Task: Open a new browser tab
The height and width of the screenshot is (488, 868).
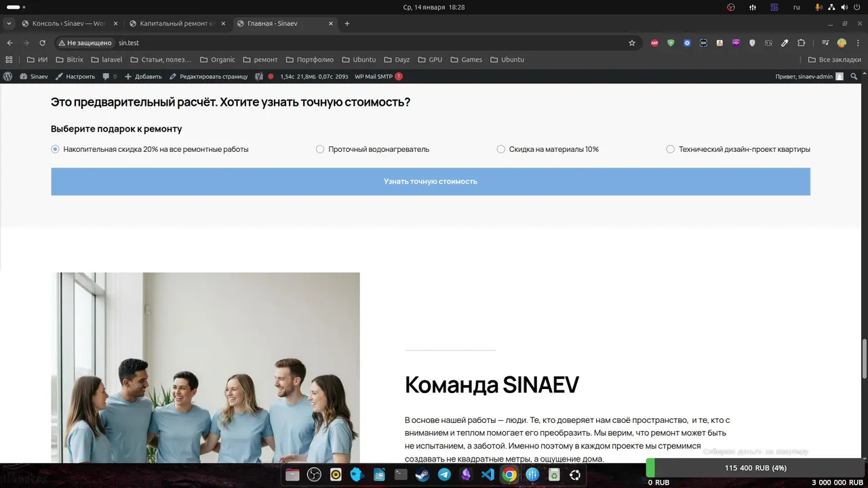Action: [x=347, y=24]
